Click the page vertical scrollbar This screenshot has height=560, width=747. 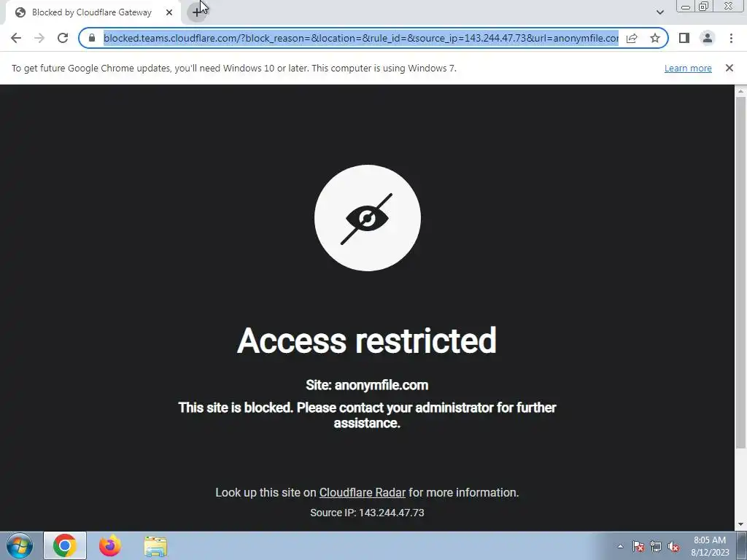[x=740, y=272]
